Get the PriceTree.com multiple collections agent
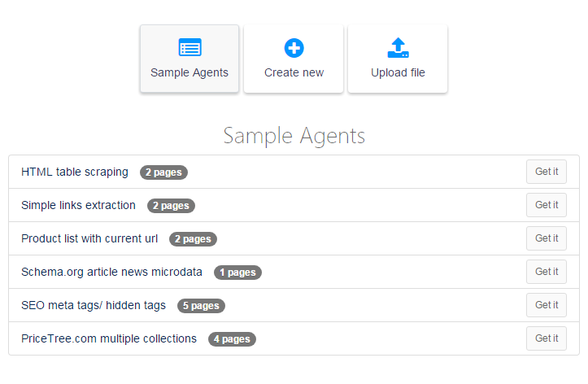588x384 pixels. (x=547, y=338)
